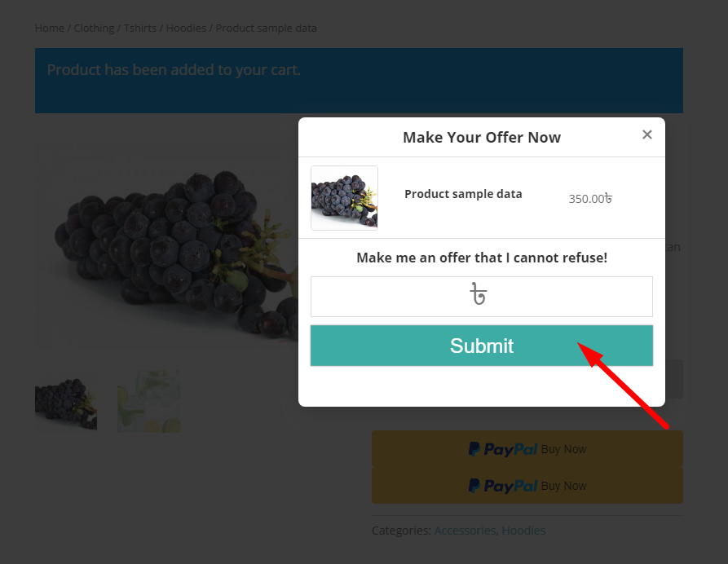Click the first PayPal Buy Now button
The width and height of the screenshot is (728, 564).
coord(527,448)
